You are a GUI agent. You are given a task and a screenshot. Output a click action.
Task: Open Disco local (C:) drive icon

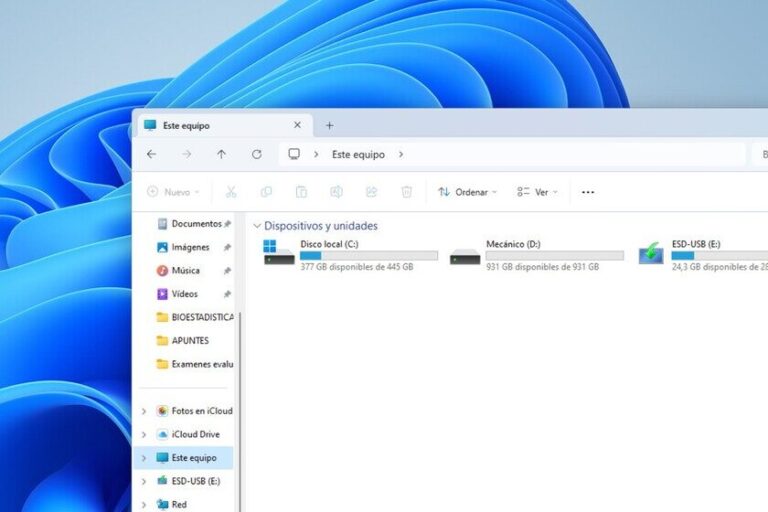click(x=279, y=252)
